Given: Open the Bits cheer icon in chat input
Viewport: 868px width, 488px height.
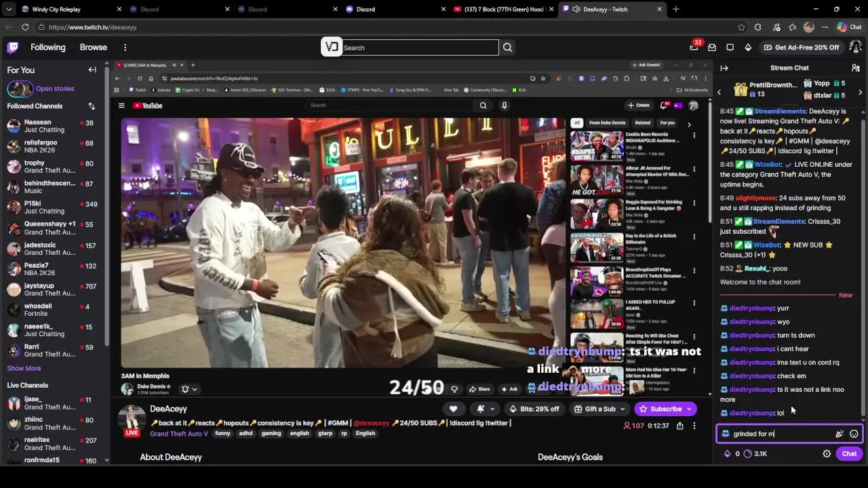Looking at the screenshot, I should click(840, 434).
